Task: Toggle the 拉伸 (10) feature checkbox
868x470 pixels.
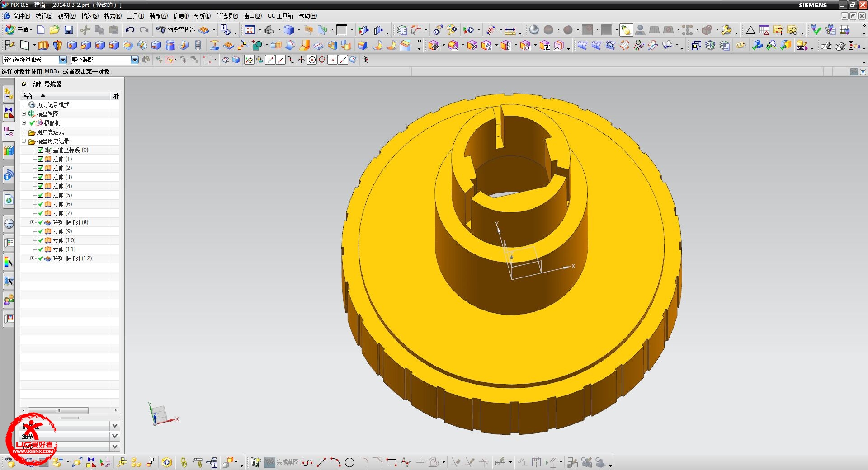Action: (41, 240)
